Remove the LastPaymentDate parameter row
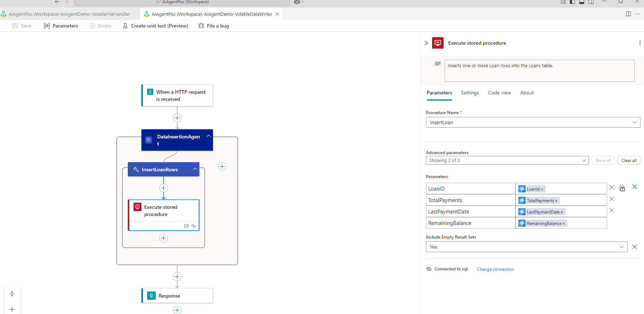644x314 pixels. coord(612,210)
